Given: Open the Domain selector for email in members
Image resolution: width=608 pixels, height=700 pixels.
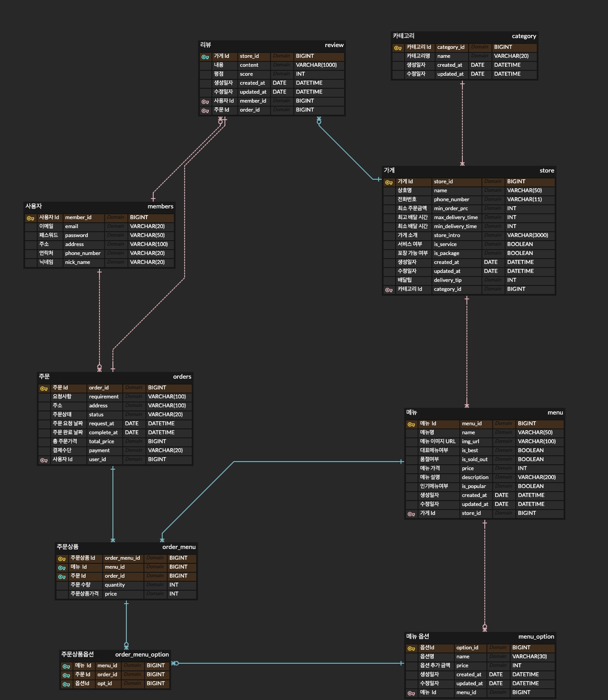Looking at the screenshot, I should (116, 226).
